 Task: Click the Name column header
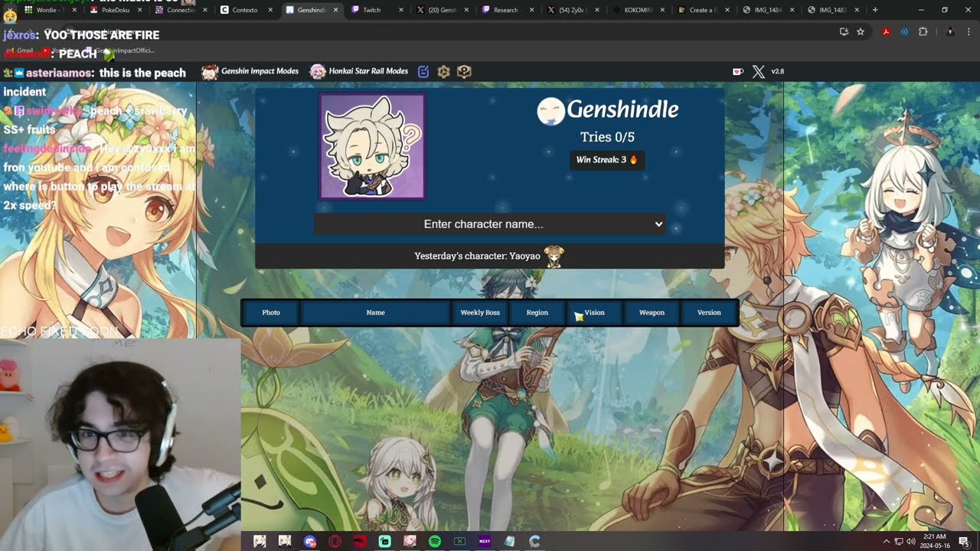[x=375, y=313]
